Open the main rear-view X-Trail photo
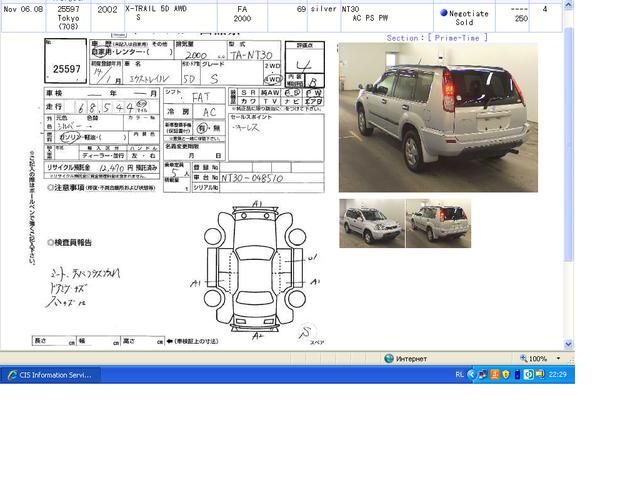 (x=438, y=117)
